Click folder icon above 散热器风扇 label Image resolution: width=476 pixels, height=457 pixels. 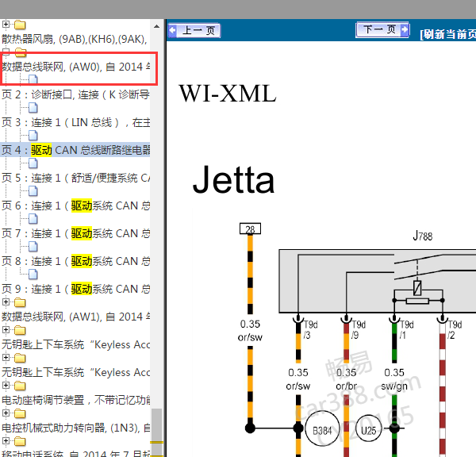[x=20, y=25]
